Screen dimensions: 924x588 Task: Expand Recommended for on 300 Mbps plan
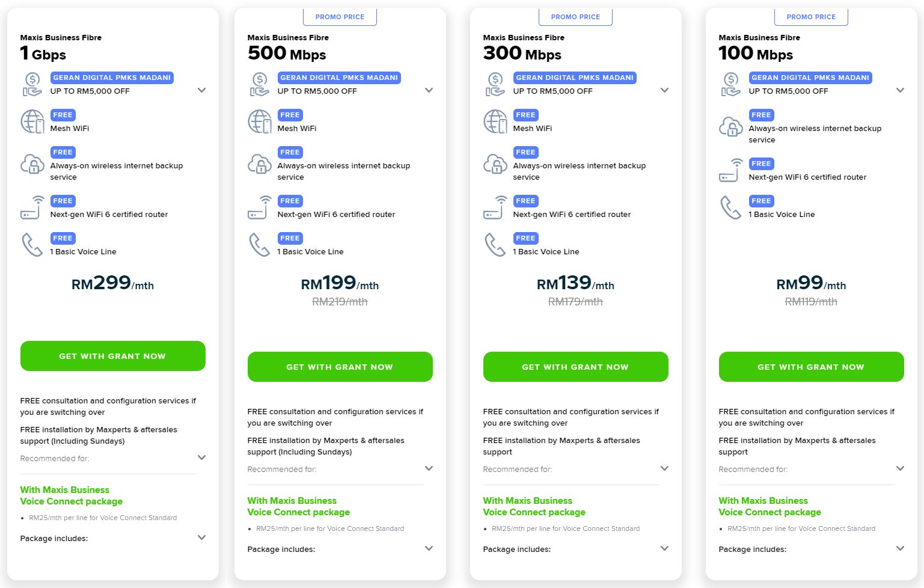pyautogui.click(x=664, y=468)
